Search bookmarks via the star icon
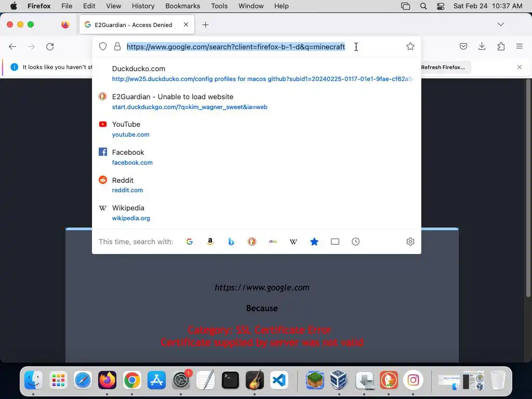Viewport: 532px width, 399px height. (314, 242)
